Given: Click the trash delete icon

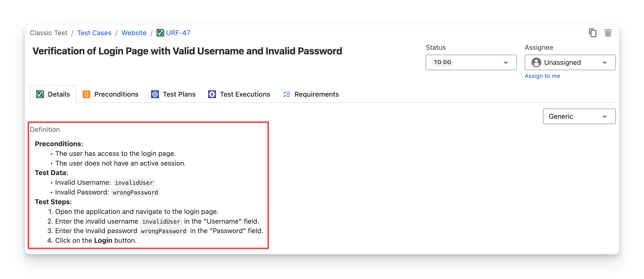Looking at the screenshot, I should [608, 33].
